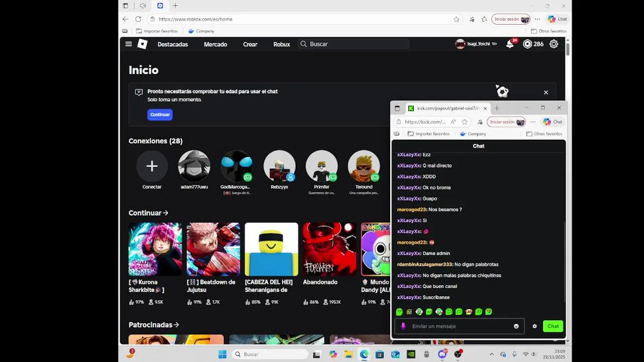Click the Continuar button in the banner
Image resolution: width=644 pixels, height=362 pixels.
[160, 115]
